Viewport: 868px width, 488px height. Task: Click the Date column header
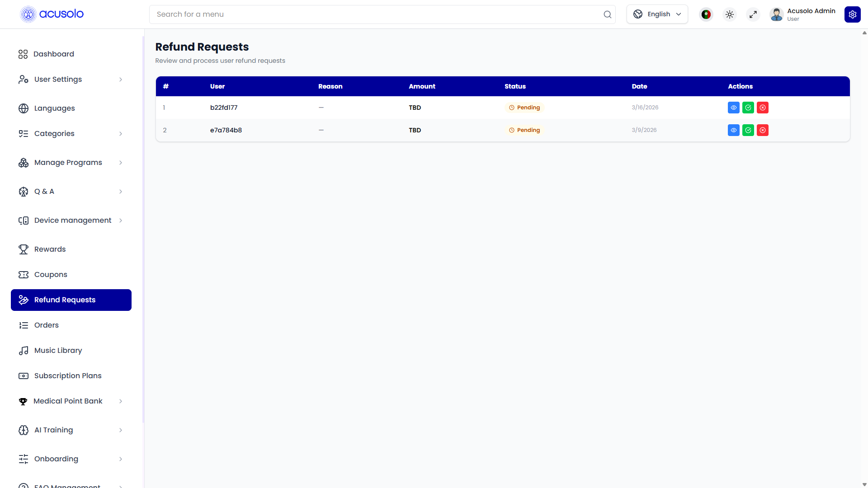coord(639,86)
